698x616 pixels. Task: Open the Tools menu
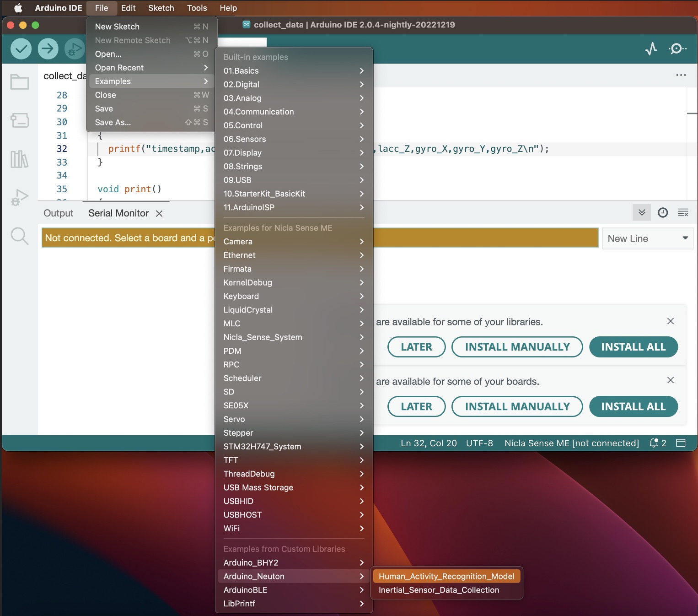[x=197, y=8]
